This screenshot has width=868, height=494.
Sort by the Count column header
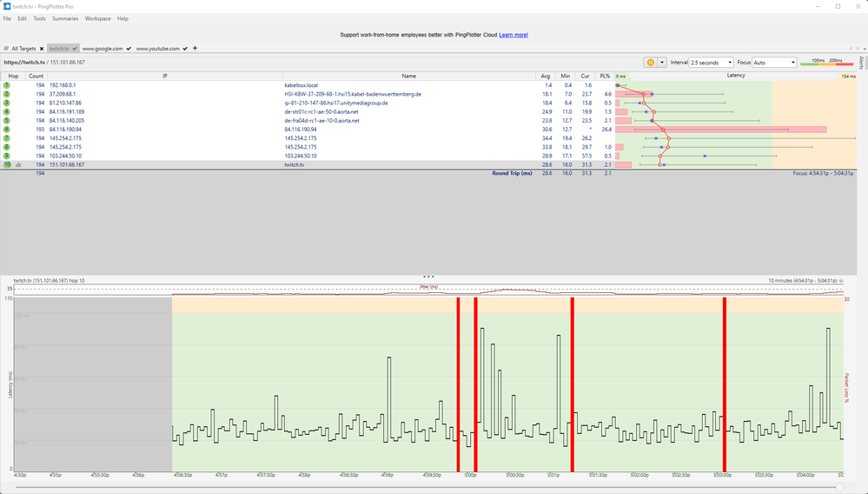point(36,76)
